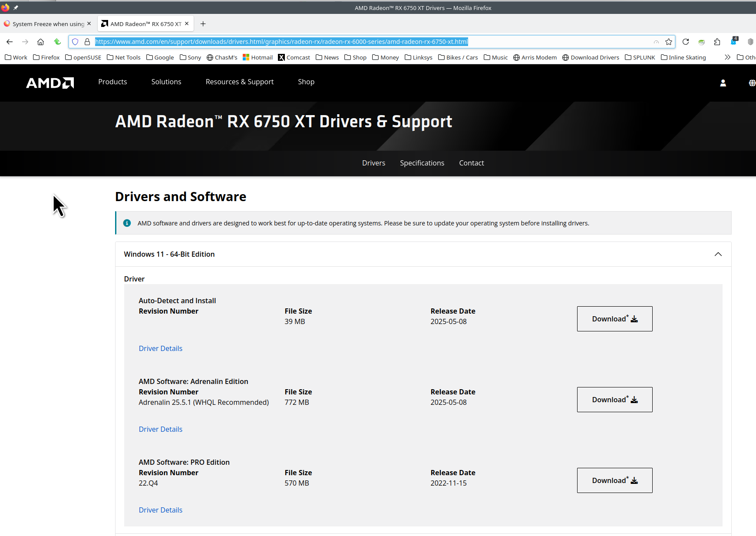Open the Music bookmarks folder
The image size is (756, 536).
pos(496,57)
